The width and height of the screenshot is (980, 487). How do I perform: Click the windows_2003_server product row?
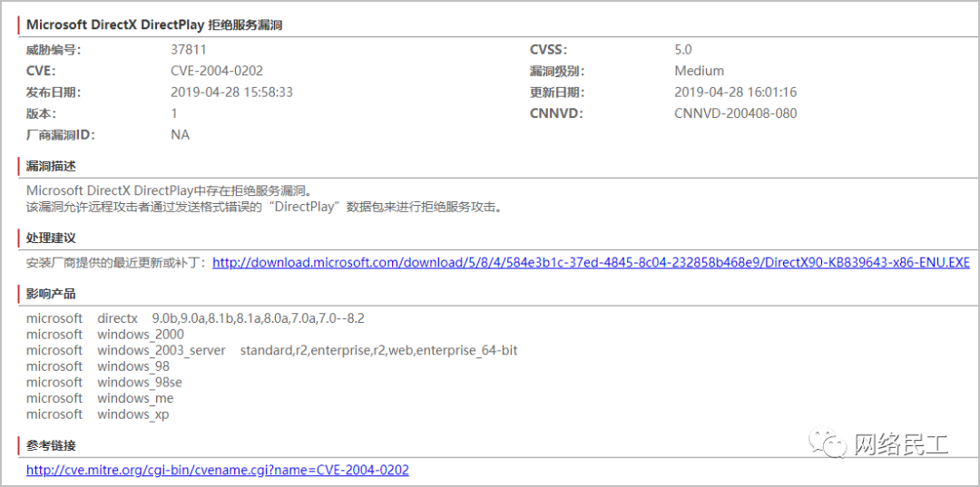pyautogui.click(x=272, y=351)
